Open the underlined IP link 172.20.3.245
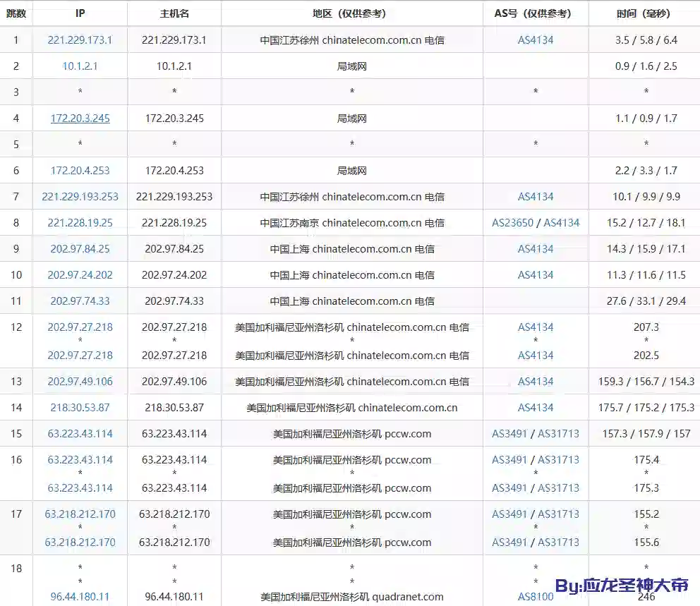This screenshot has width=700, height=606. 80,119
